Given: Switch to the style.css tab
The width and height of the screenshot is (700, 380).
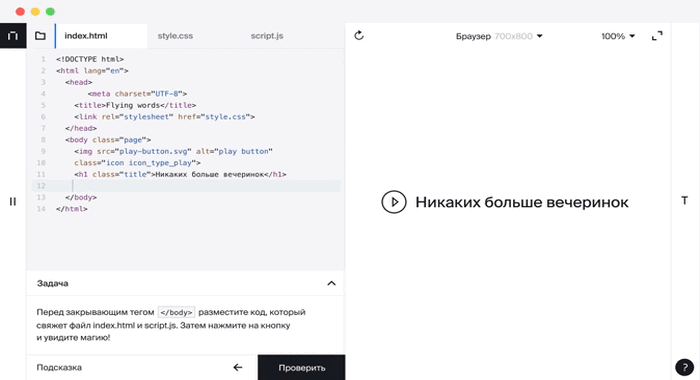Looking at the screenshot, I should point(175,36).
